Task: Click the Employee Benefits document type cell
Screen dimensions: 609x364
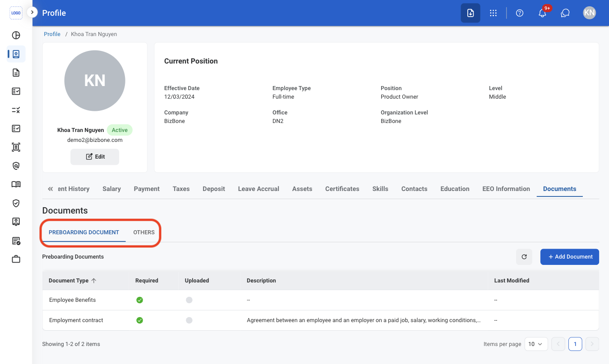Action: (x=72, y=300)
